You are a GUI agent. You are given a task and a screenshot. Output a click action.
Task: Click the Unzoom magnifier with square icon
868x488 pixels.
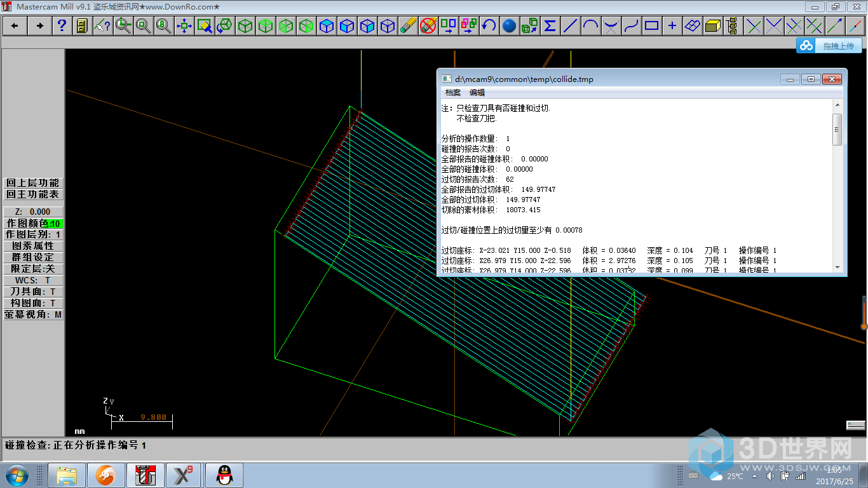coord(143,26)
